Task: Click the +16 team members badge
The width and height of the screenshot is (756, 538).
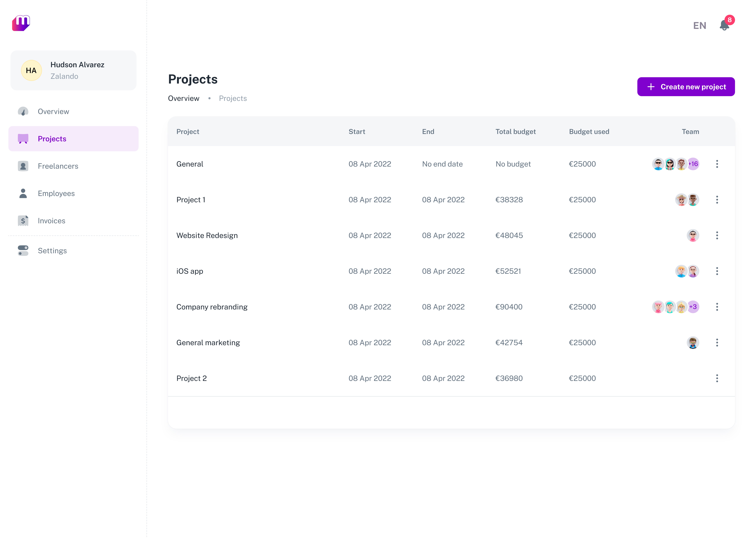Action: [x=693, y=164]
